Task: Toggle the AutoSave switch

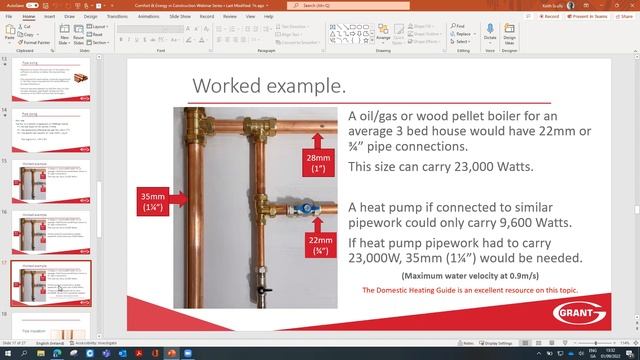Action: (32, 5)
